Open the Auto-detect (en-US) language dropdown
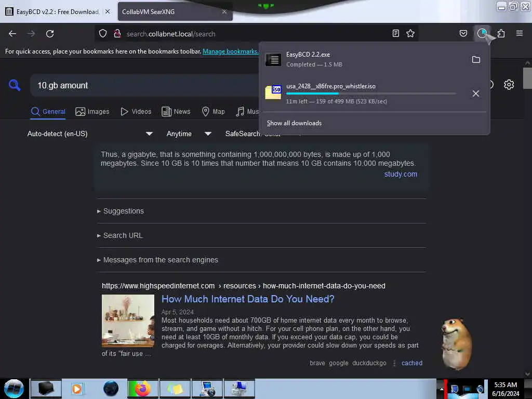Image resolution: width=532 pixels, height=399 pixels. (90, 134)
